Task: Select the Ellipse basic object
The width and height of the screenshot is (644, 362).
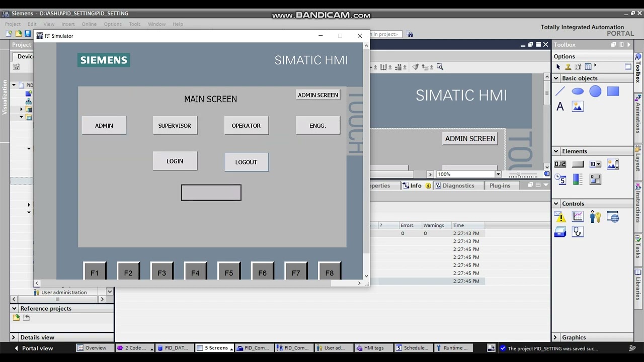Action: (578, 91)
